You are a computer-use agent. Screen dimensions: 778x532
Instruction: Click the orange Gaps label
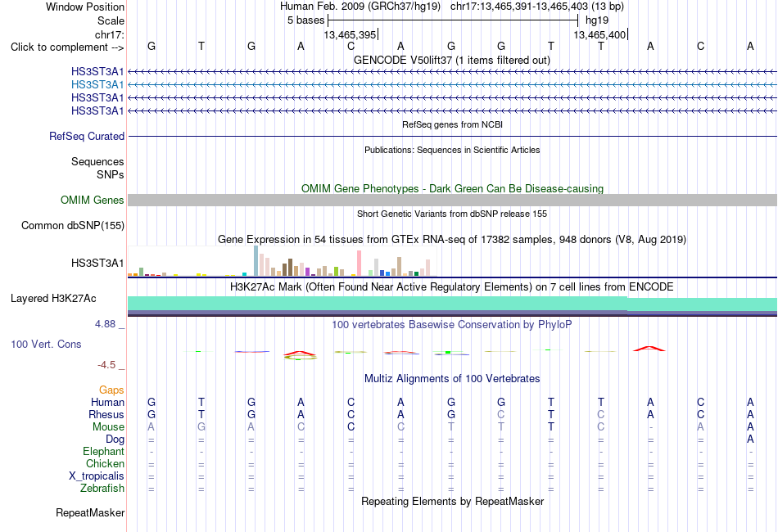(111, 390)
